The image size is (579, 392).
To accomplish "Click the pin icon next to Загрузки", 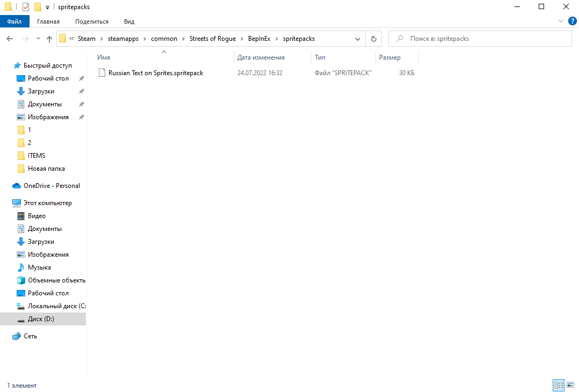I will [81, 91].
